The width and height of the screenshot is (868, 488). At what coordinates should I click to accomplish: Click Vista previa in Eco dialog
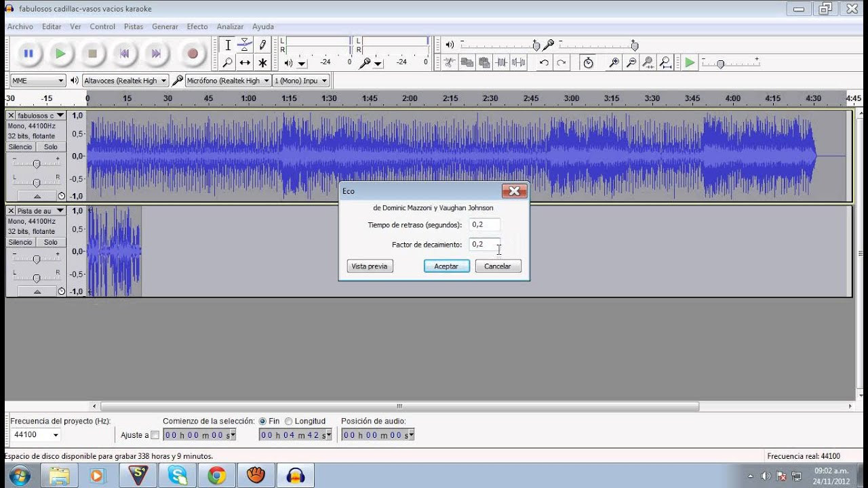[x=370, y=266]
